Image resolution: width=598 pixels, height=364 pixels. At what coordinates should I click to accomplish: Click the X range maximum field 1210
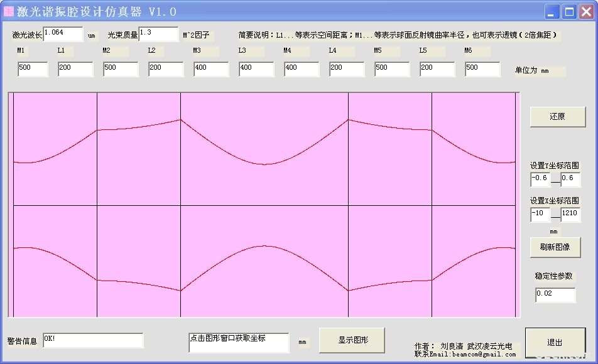pyautogui.click(x=570, y=215)
